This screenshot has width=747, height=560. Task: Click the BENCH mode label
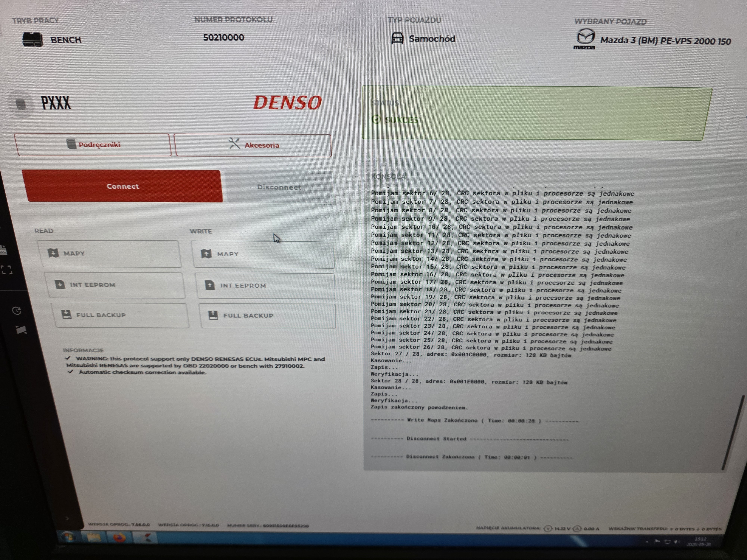click(66, 40)
